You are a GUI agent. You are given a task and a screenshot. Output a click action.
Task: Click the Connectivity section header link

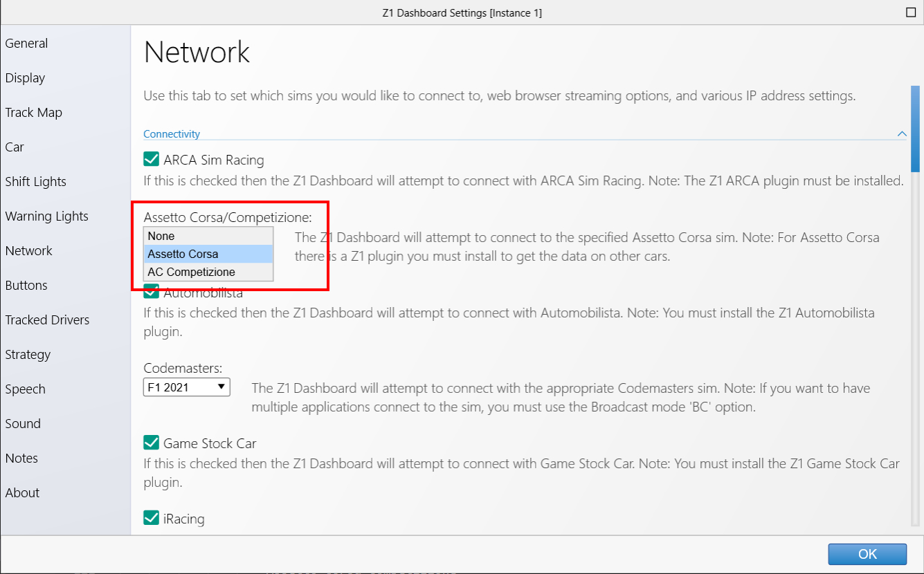point(172,134)
